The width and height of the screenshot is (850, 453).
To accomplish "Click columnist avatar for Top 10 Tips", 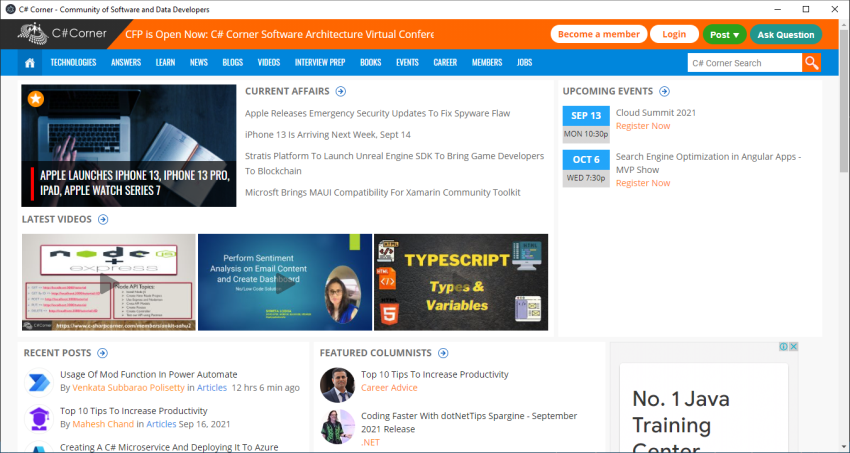I will point(337,385).
